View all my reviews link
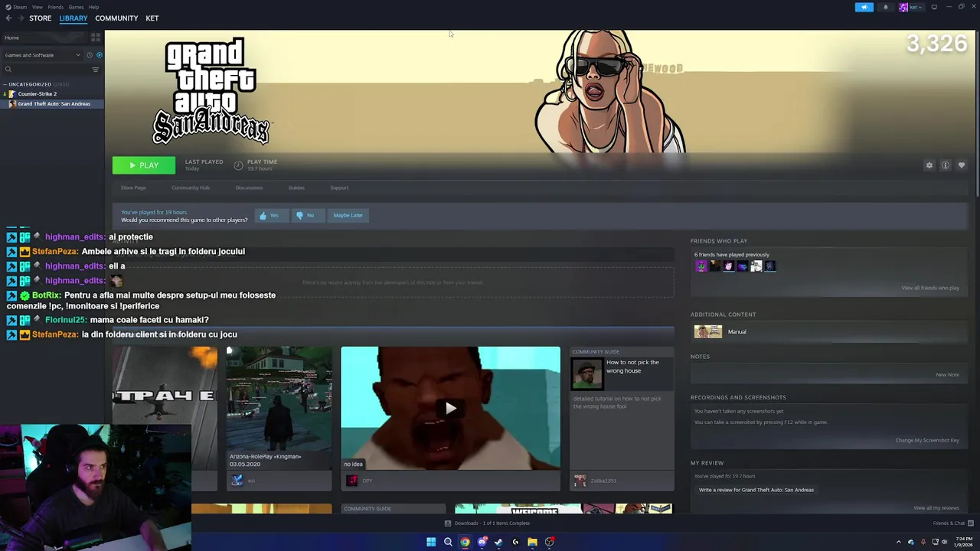980x551 pixels. pos(936,508)
